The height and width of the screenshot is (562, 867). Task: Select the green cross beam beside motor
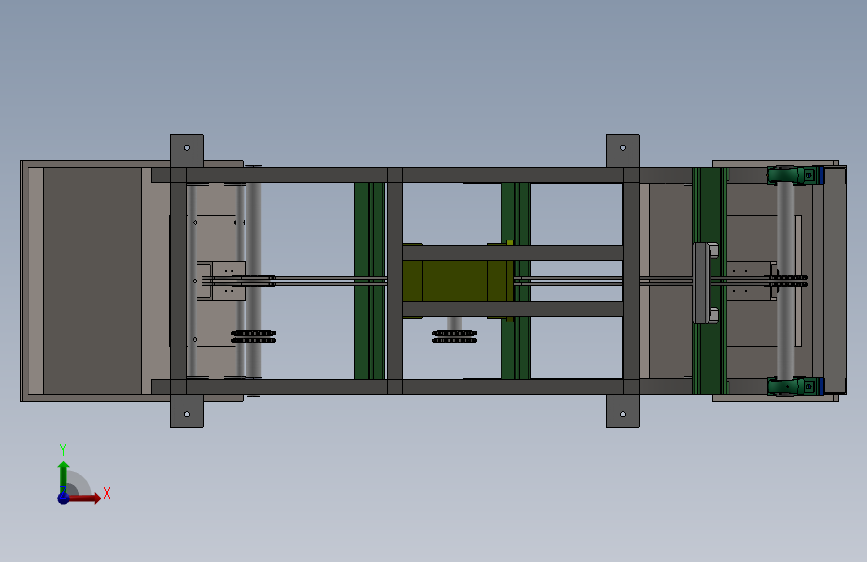pyautogui.click(x=516, y=281)
